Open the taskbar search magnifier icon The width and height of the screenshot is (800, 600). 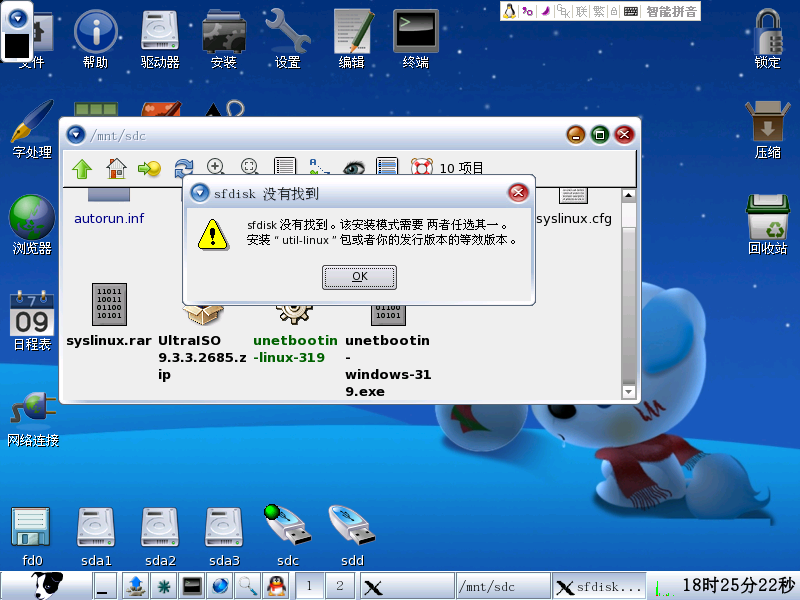coord(248,586)
